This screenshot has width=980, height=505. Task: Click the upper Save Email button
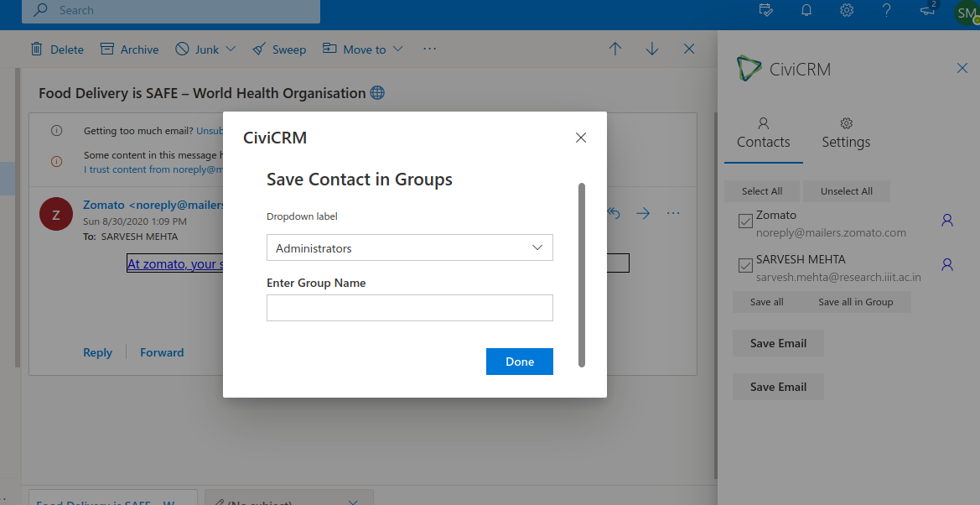(778, 344)
